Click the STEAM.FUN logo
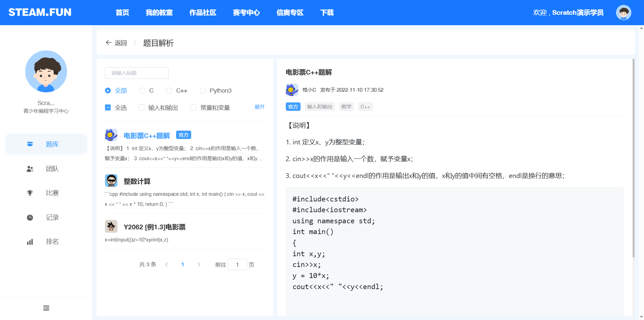644x320 pixels. pos(40,12)
